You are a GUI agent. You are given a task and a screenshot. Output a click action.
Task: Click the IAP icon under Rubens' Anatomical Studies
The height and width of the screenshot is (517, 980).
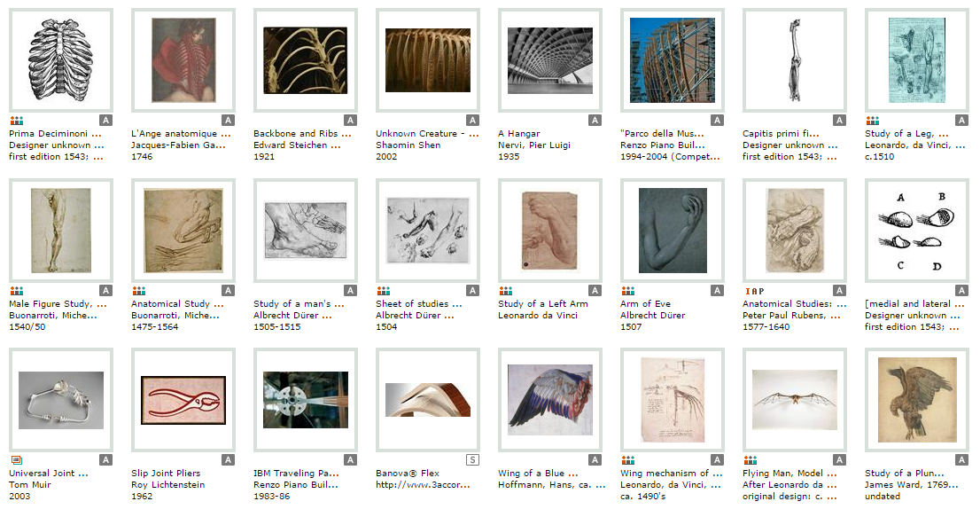[754, 292]
